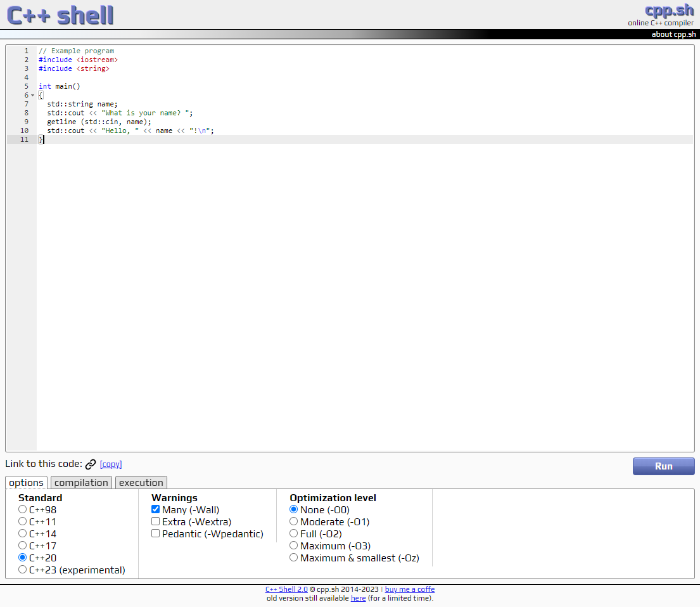
Task: Select the C++98 standard option
Action: (x=23, y=509)
